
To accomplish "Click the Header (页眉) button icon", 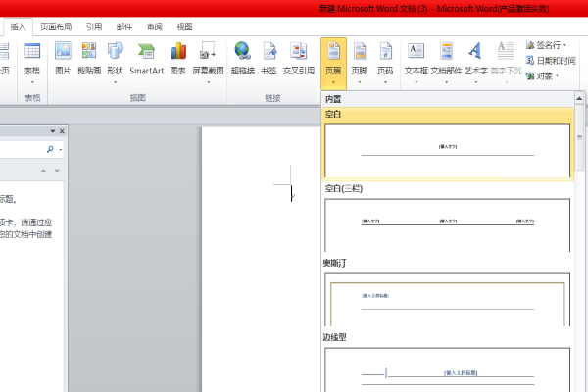I will pos(333,51).
